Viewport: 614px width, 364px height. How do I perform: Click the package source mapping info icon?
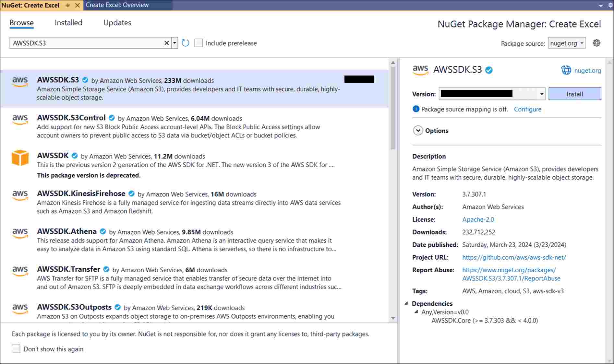415,109
